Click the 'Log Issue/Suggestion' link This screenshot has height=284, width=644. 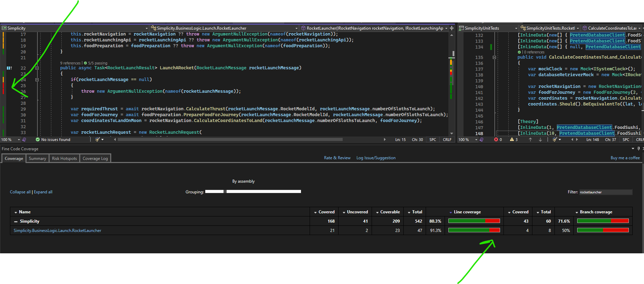click(x=376, y=158)
